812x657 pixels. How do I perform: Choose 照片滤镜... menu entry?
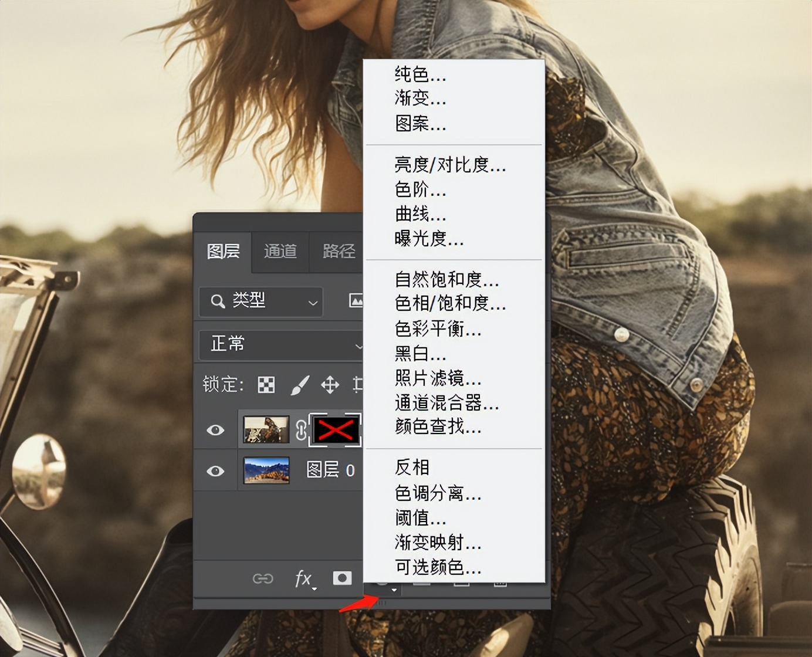pyautogui.click(x=438, y=378)
